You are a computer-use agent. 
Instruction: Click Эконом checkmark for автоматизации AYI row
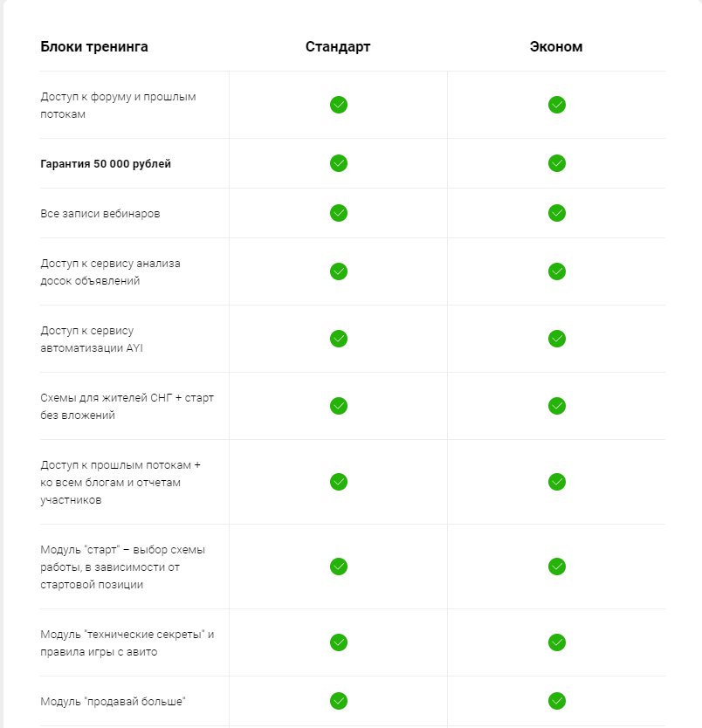[x=557, y=339]
